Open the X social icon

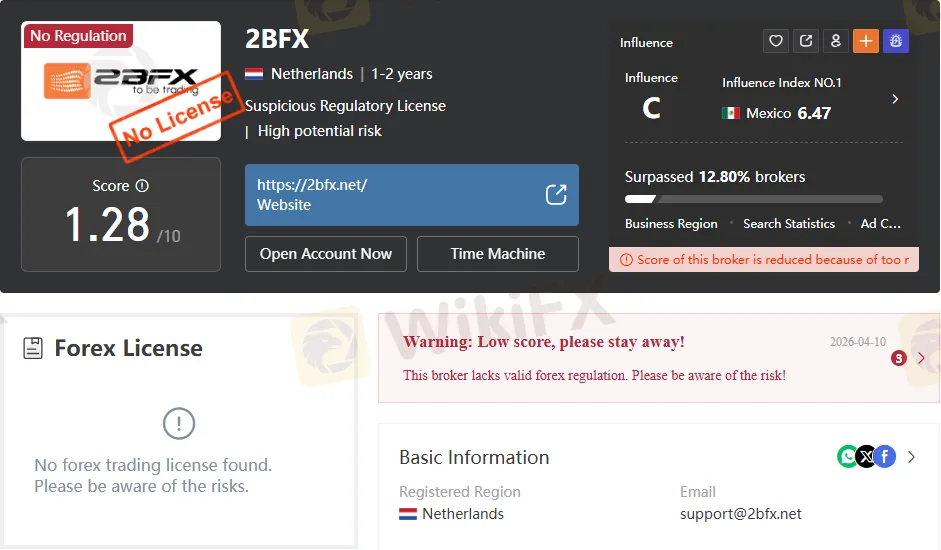(866, 457)
